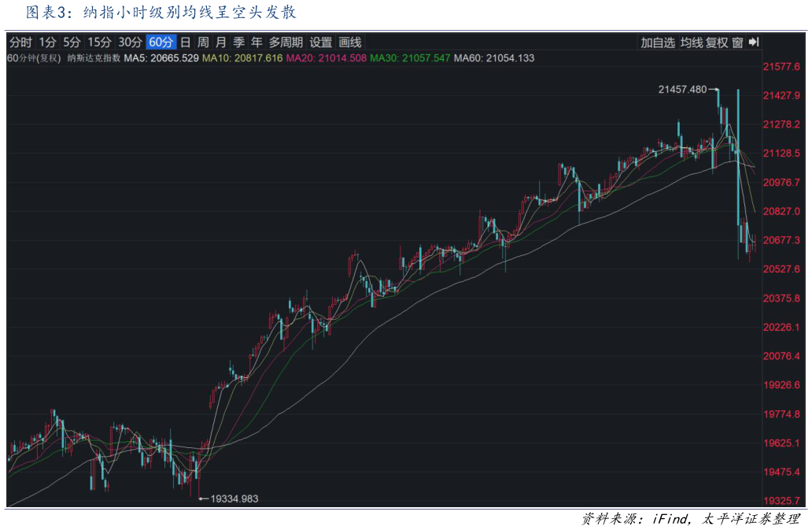The height and width of the screenshot is (530, 812).
Task: Open the 多周期 multi-period view
Action: pyautogui.click(x=286, y=43)
